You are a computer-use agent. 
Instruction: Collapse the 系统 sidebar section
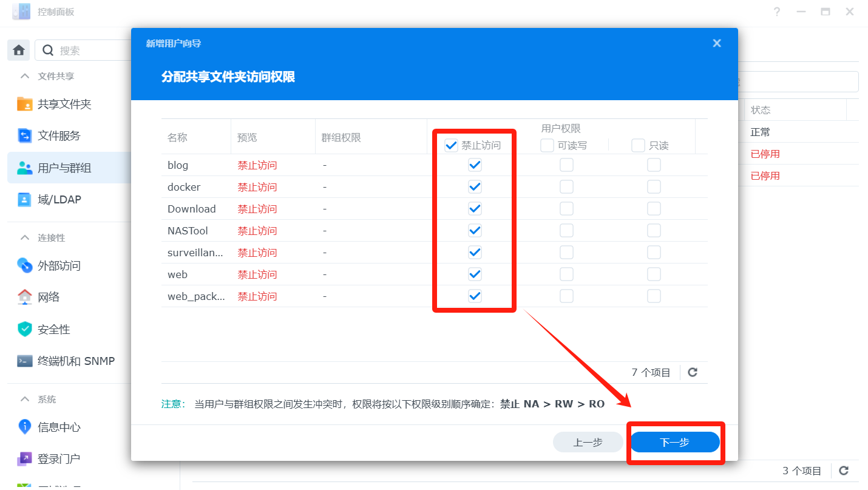[25, 399]
